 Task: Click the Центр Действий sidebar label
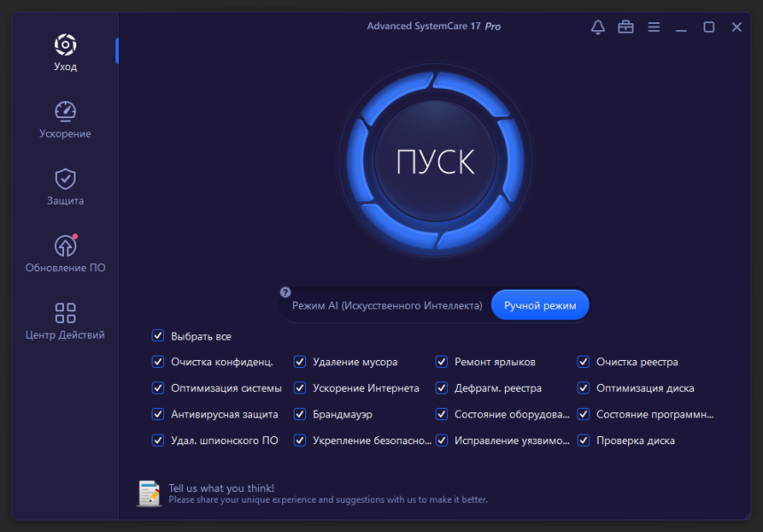pyautogui.click(x=65, y=334)
